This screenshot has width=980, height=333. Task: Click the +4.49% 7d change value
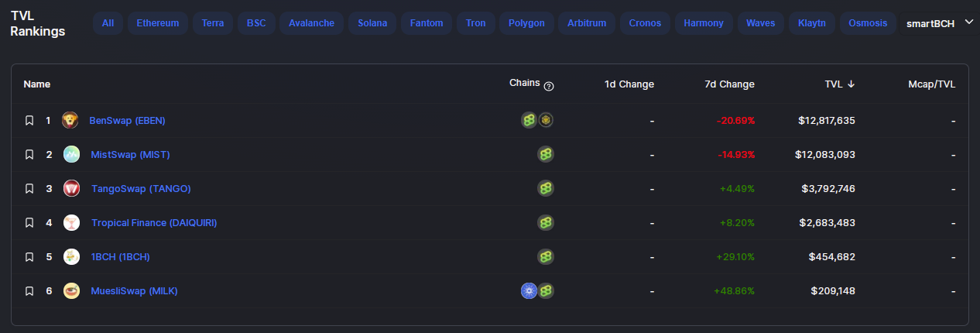coord(737,189)
